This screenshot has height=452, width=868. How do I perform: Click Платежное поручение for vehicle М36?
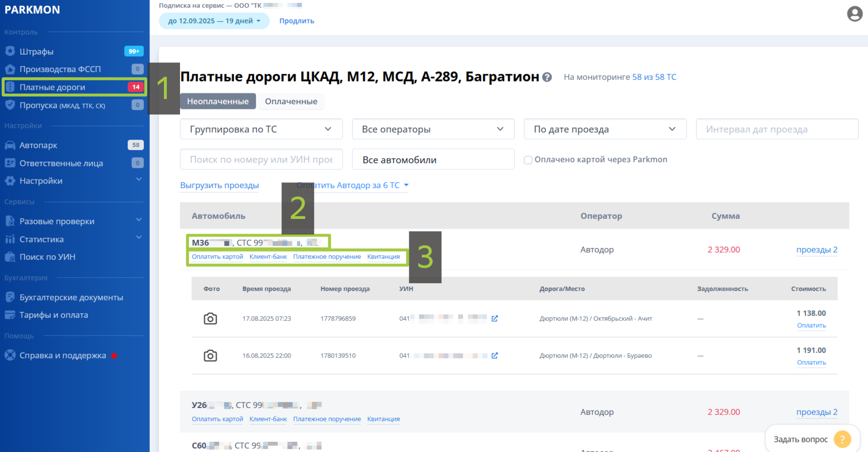click(x=327, y=257)
